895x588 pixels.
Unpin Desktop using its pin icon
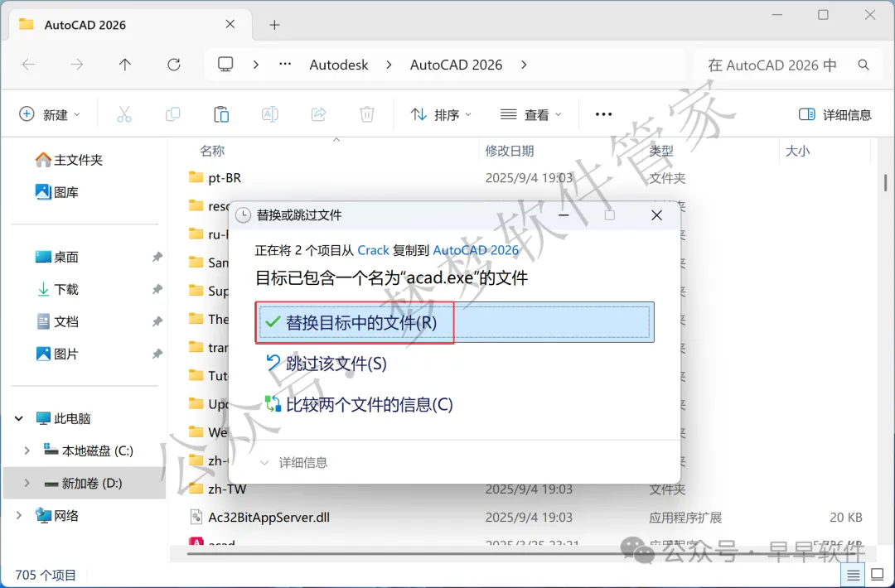(x=157, y=258)
